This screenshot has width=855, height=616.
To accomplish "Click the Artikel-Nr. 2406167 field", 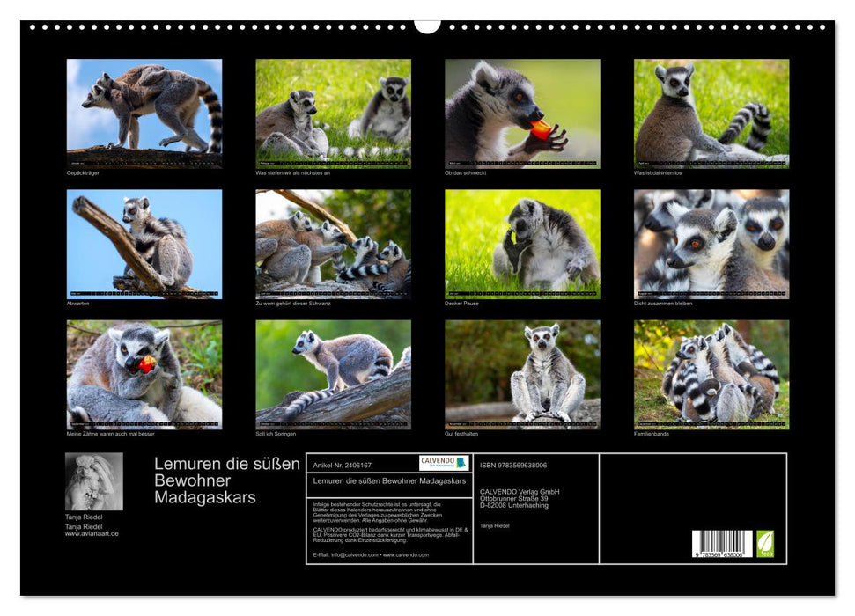I will (342, 465).
